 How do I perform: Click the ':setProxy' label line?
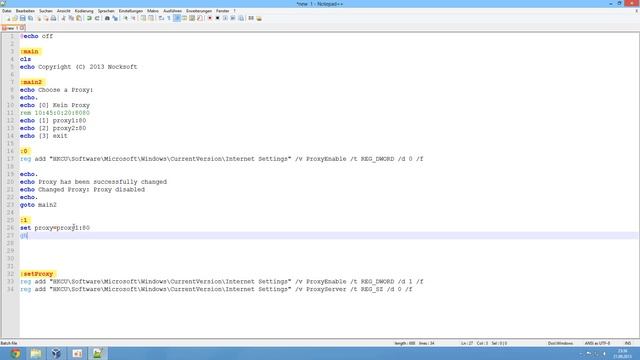coord(37,274)
